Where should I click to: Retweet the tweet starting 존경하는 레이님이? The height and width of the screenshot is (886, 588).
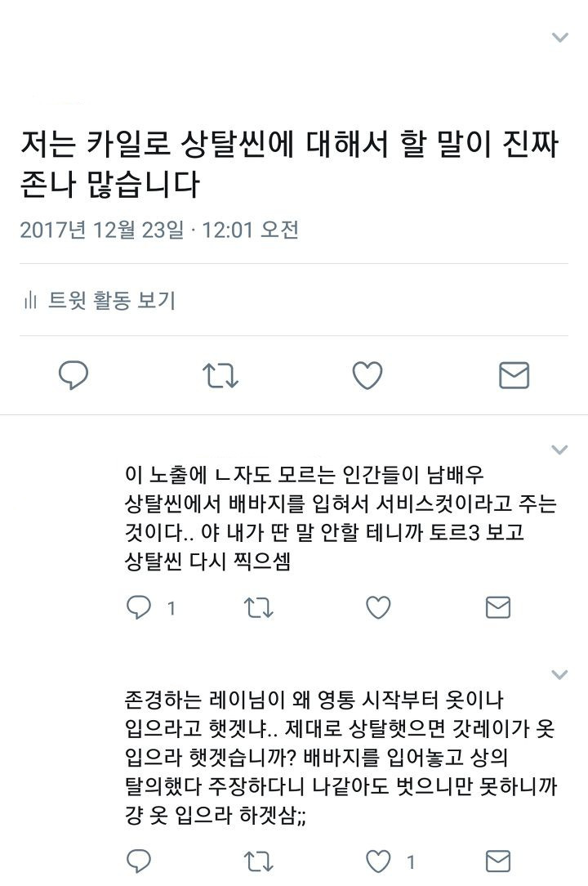[x=258, y=861]
